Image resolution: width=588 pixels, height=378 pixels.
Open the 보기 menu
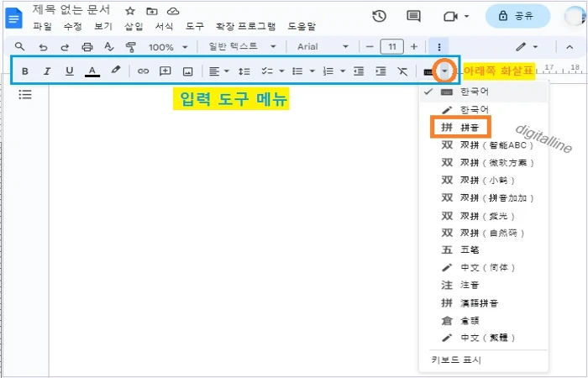pyautogui.click(x=103, y=26)
